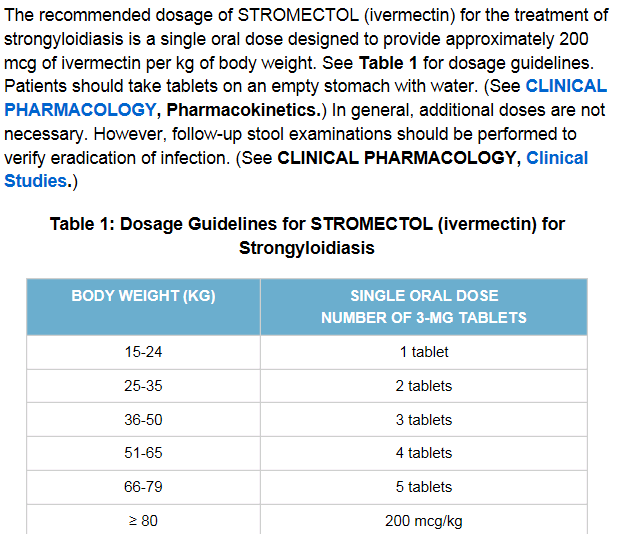The width and height of the screenshot is (617, 534).
Task: Select the 25-35 body weight cell
Action: click(143, 386)
